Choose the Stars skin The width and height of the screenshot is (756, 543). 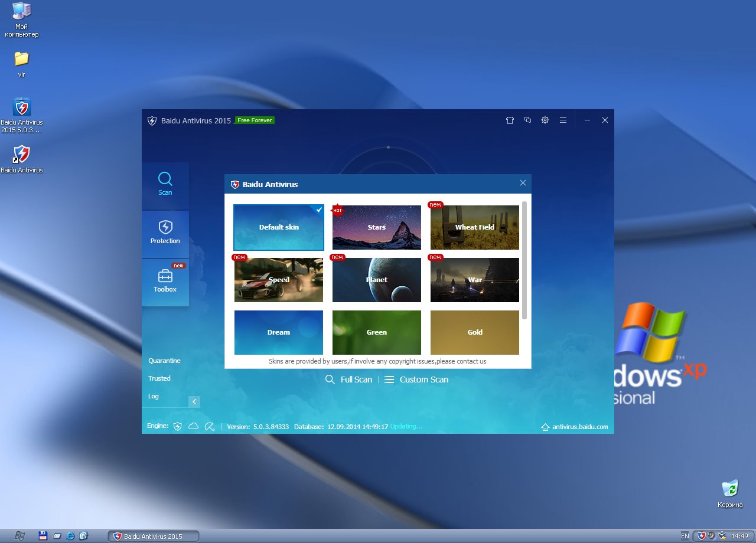tap(377, 227)
